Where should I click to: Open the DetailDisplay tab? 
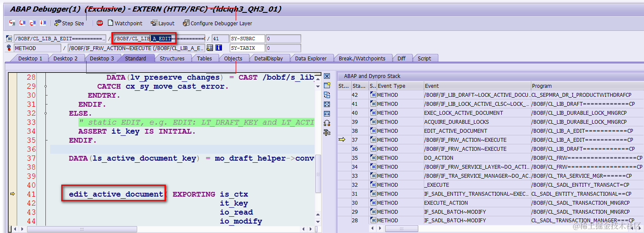269,58
